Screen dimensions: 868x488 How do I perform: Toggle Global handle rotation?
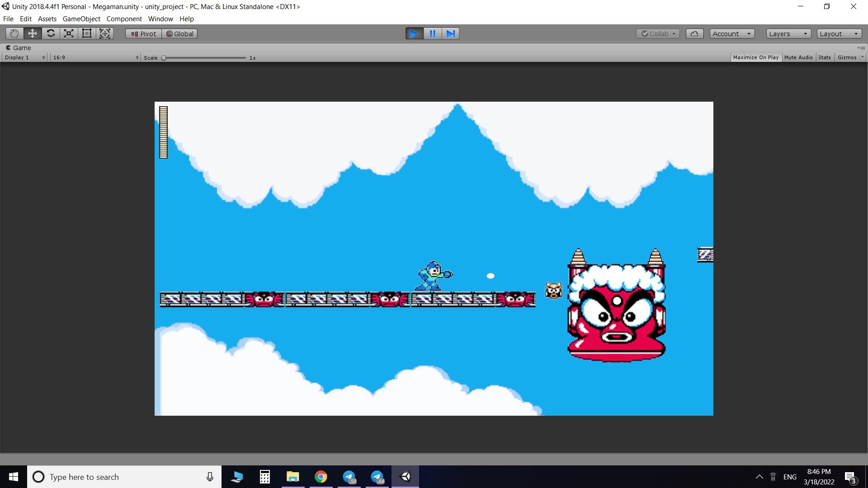179,34
